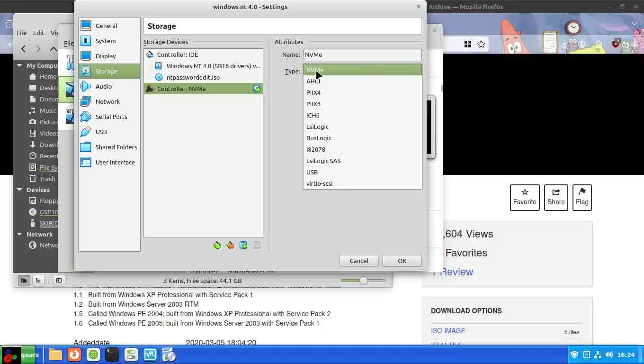644x364 pixels.
Task: Go back in file manager window
Action: coord(23,48)
